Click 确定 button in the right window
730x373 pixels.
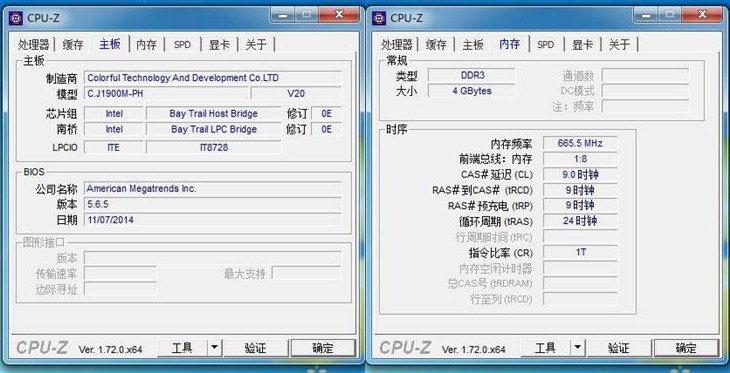click(x=686, y=347)
